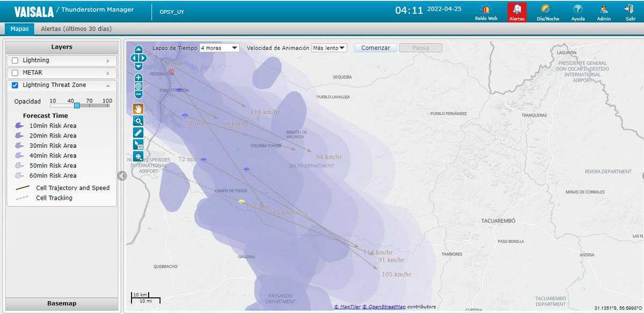Click the Layers panel header

coord(62,47)
